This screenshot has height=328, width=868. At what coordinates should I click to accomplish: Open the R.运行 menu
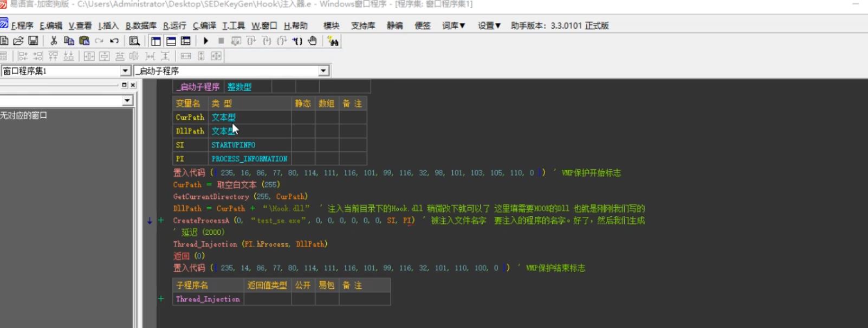[x=174, y=25]
